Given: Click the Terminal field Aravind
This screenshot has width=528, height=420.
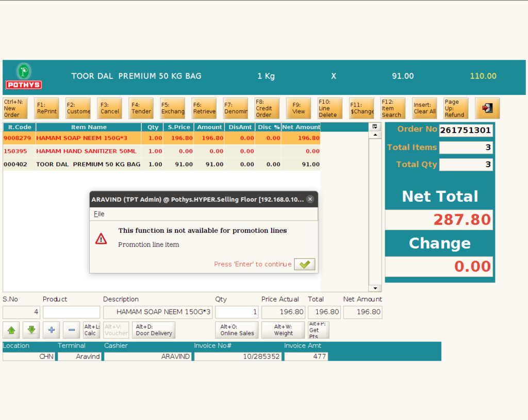Looking at the screenshot, I should coord(79,357).
